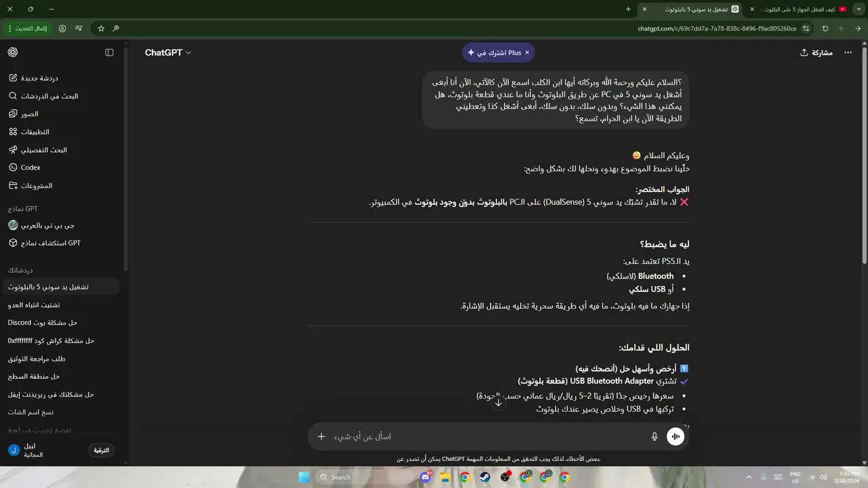Open chat 'حل مشكلة كراش كود 0xffffffff'
Screen dimensions: 868x488
pos(61,340)
